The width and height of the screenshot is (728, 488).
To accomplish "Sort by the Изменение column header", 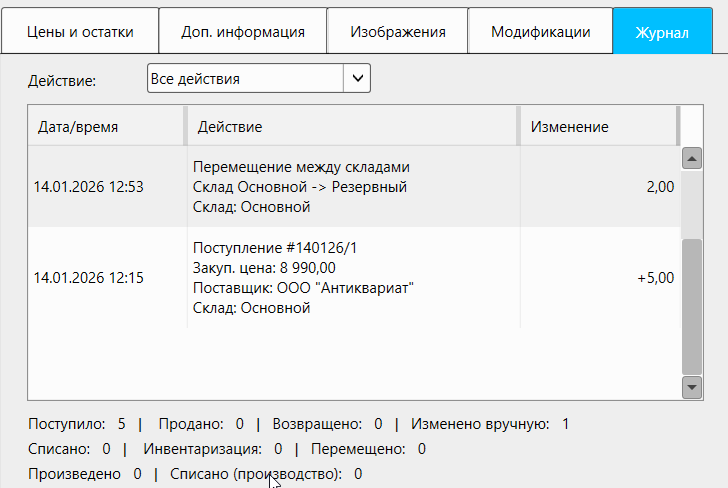I will click(597, 127).
